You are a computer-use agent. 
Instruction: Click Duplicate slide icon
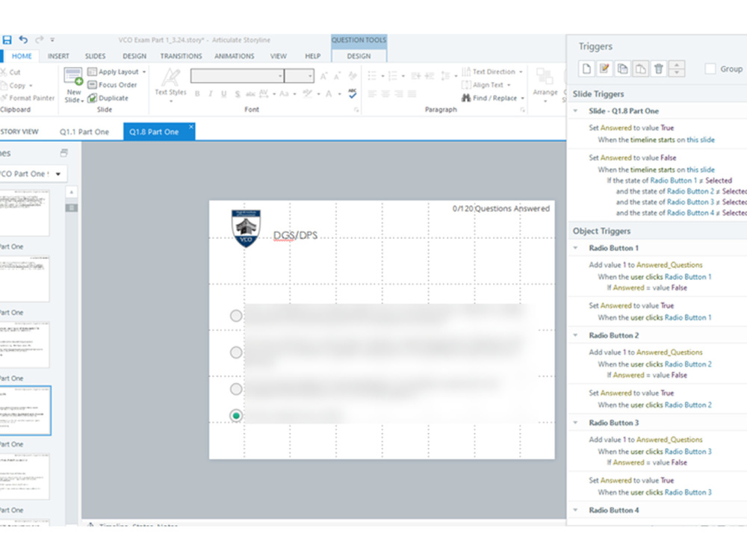click(92, 98)
